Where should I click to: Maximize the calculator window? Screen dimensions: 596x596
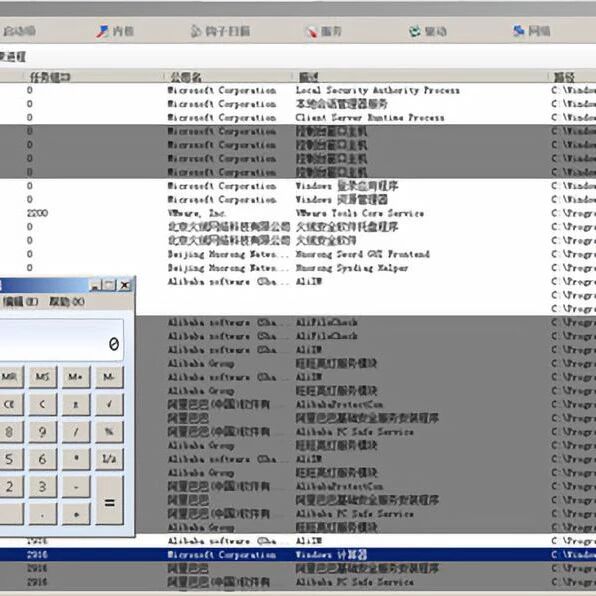(x=109, y=285)
